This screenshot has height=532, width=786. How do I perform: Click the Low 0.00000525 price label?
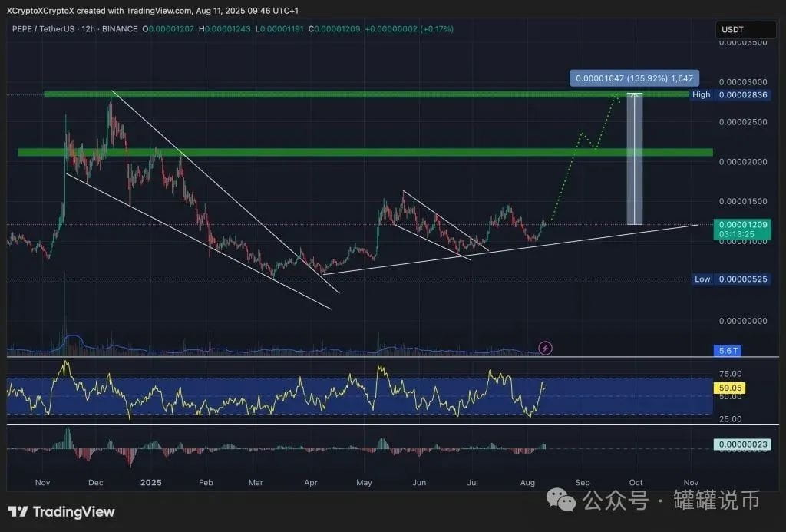coord(731,279)
